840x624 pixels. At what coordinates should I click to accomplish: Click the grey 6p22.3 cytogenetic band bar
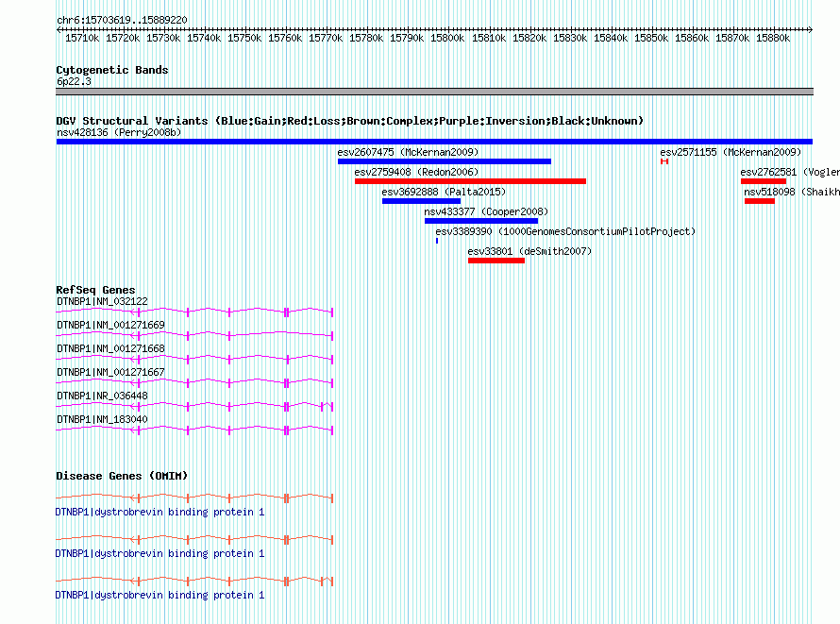(434, 92)
